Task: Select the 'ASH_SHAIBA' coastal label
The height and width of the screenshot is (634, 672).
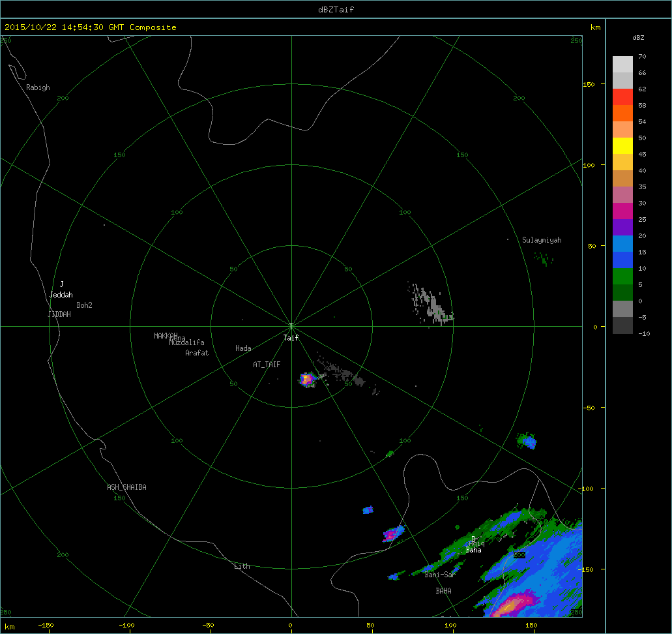Action: (127, 487)
